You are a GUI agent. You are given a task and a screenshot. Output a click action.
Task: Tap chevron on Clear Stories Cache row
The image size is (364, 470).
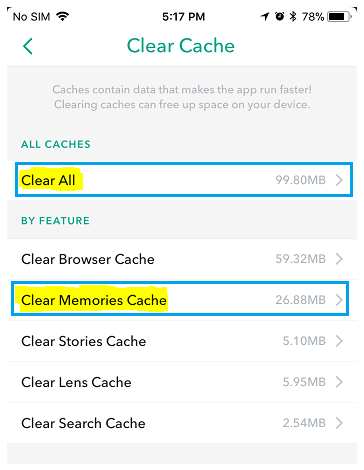tap(339, 341)
